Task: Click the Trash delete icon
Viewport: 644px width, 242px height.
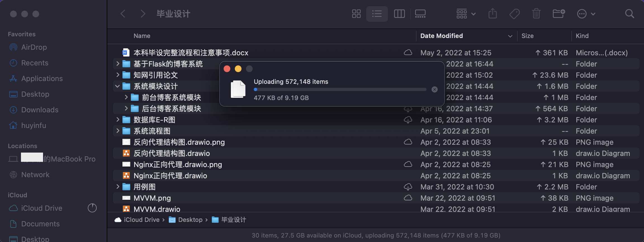Action: pyautogui.click(x=536, y=14)
